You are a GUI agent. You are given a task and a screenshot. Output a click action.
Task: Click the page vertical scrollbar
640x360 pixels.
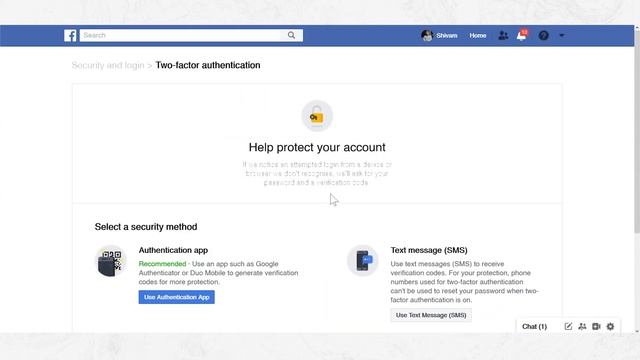(x=637, y=131)
